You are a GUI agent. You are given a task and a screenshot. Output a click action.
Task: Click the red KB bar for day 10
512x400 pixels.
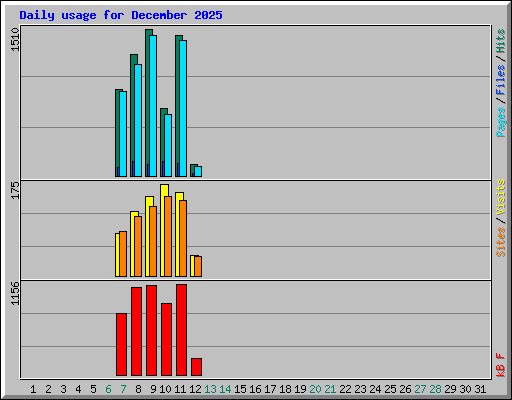(x=166, y=339)
